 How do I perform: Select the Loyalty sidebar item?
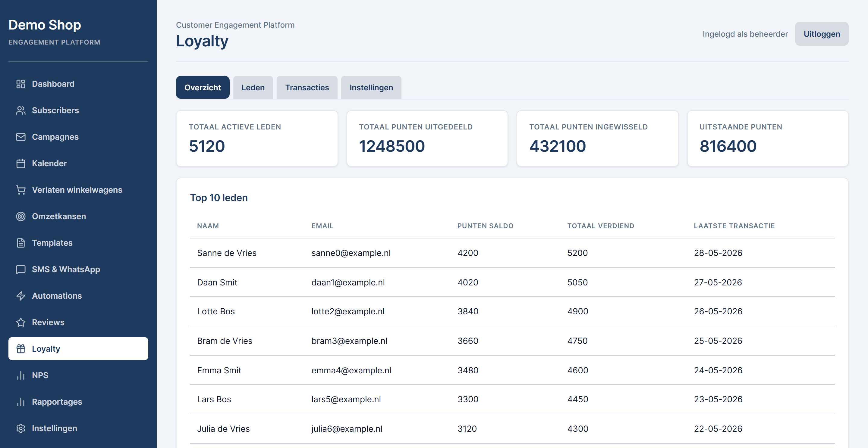click(x=78, y=349)
